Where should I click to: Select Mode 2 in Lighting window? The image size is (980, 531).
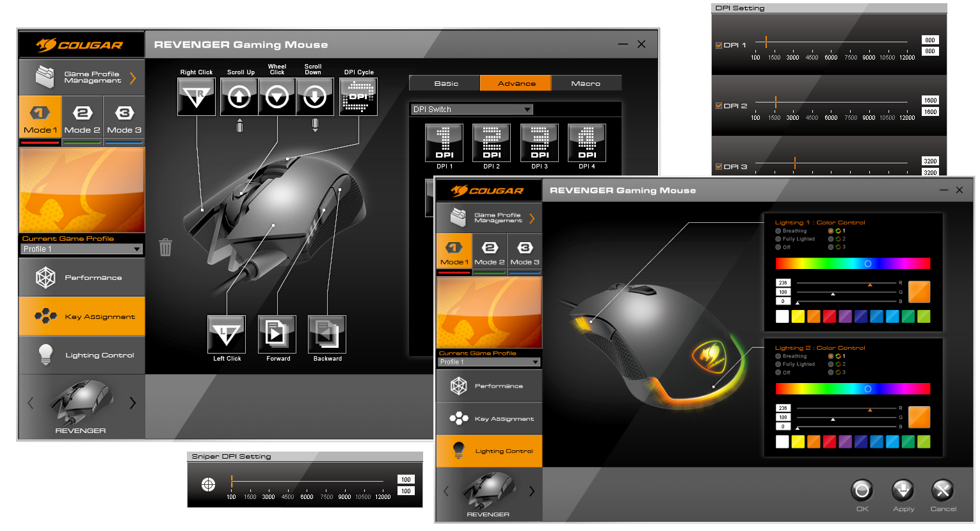pyautogui.click(x=490, y=252)
